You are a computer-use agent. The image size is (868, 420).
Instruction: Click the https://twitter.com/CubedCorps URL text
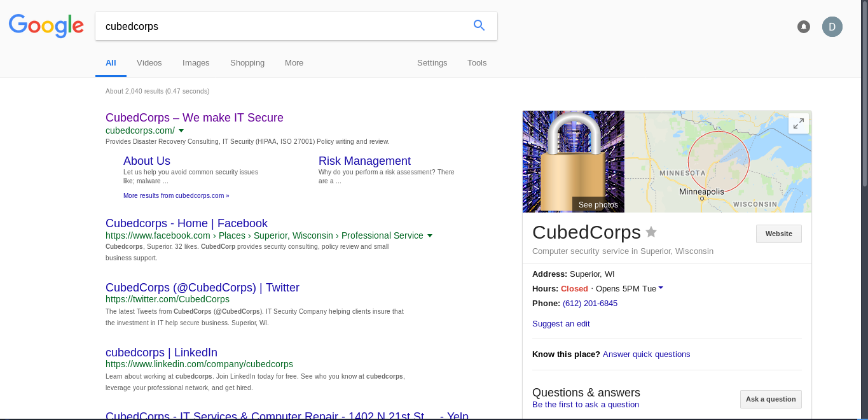click(167, 299)
